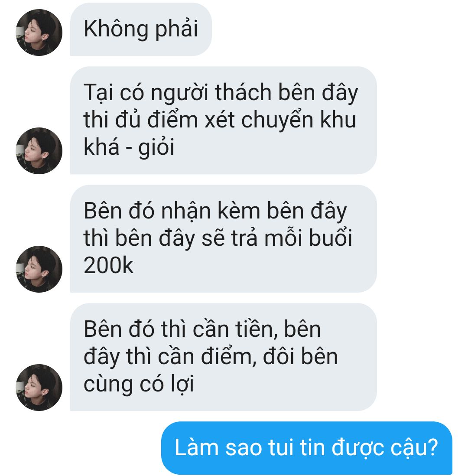Click the 'cùng có lợi' text line
The width and height of the screenshot is (468, 476).
(138, 385)
